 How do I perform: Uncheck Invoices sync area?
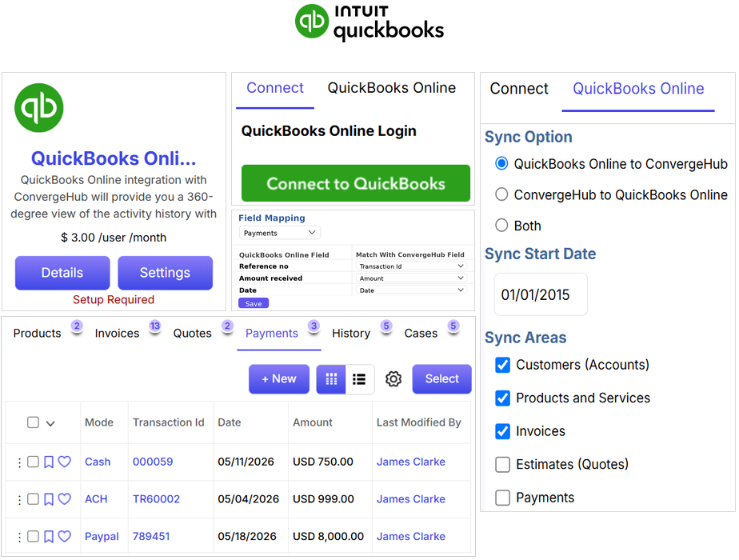(x=502, y=431)
